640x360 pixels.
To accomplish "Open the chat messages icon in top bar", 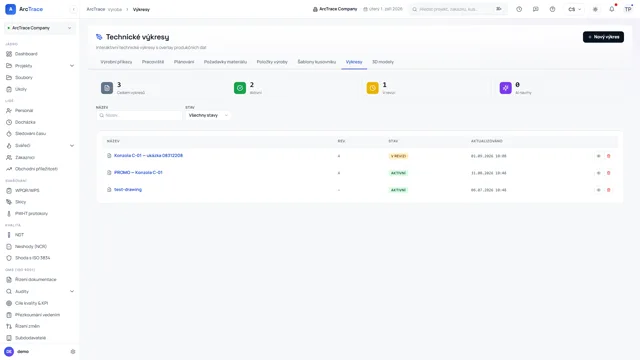I will [536, 9].
